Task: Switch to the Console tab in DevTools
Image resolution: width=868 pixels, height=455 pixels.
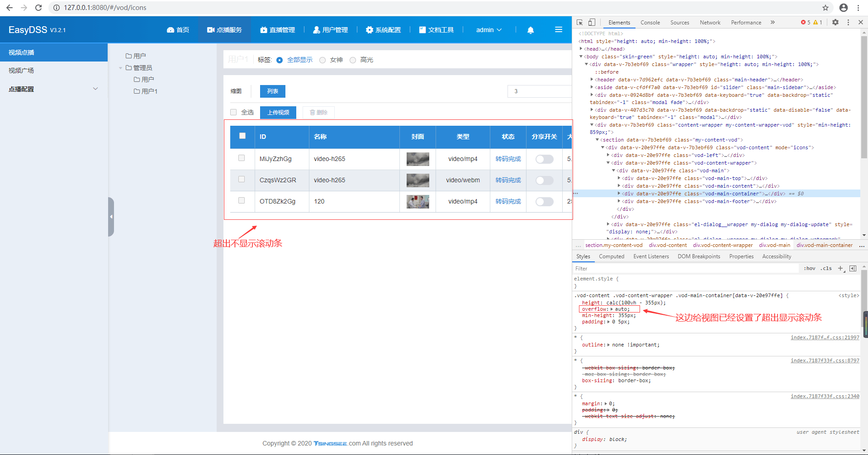Action: tap(650, 23)
